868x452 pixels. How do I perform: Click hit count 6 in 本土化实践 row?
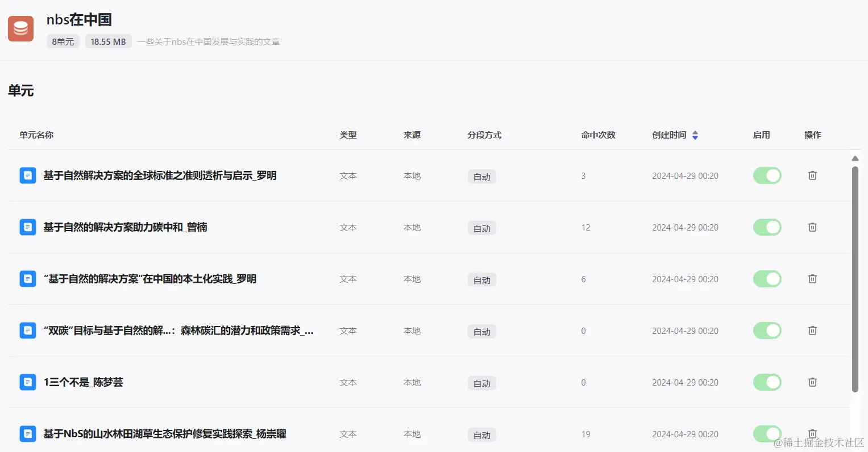pos(583,279)
